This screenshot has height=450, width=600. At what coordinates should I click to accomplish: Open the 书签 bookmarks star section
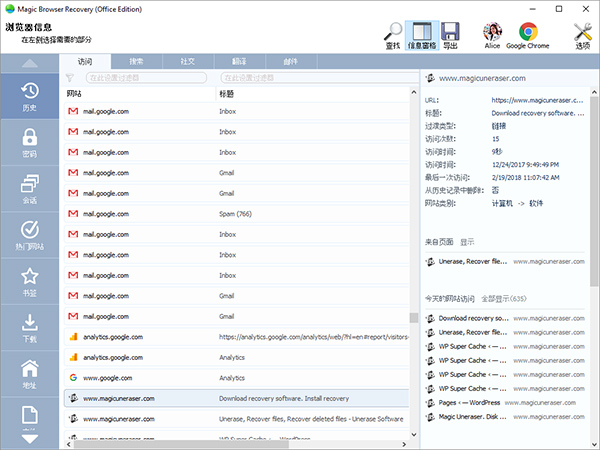(x=30, y=282)
